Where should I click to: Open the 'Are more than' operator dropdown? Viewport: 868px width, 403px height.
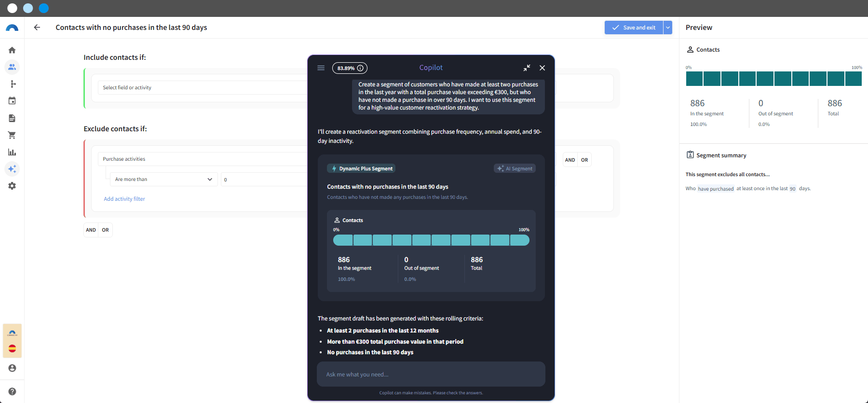pyautogui.click(x=164, y=180)
